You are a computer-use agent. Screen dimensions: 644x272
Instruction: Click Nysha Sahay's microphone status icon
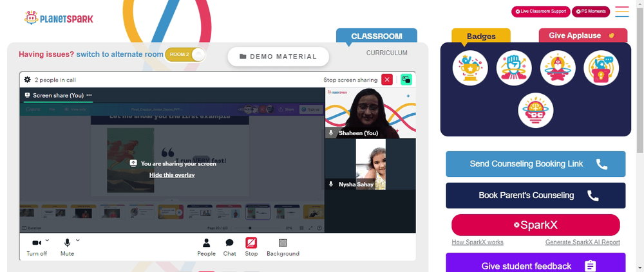(x=331, y=184)
